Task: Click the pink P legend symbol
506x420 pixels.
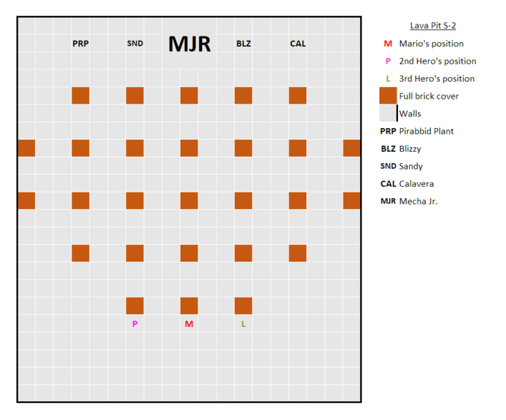Action: [x=388, y=61]
